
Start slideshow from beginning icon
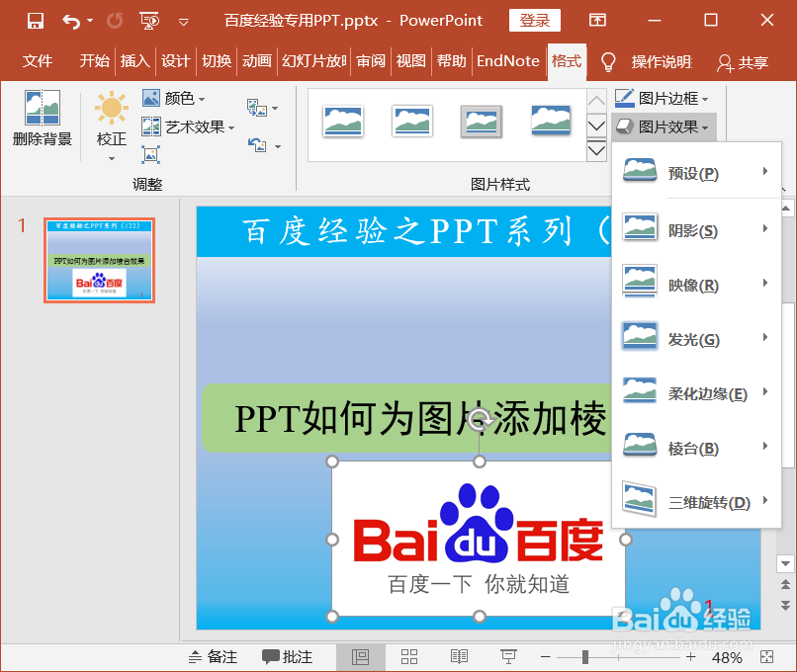[149, 21]
